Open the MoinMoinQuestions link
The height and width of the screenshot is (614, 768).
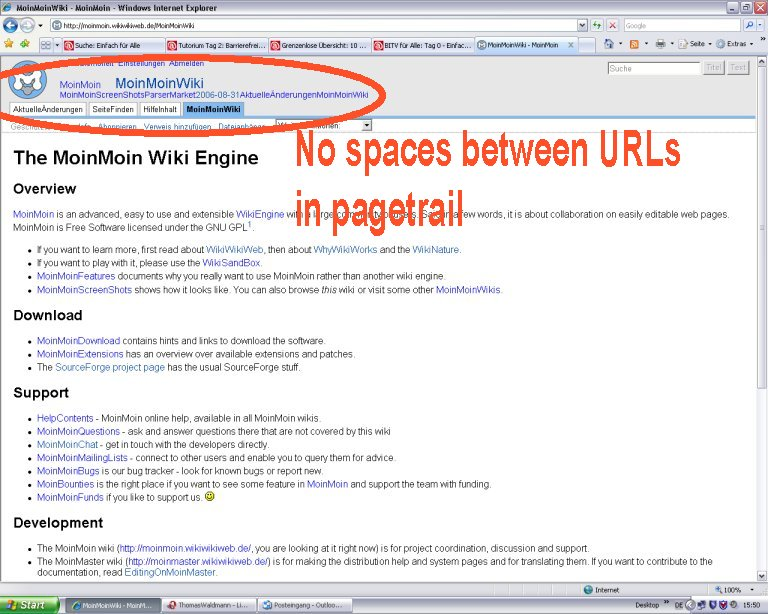tap(78, 432)
